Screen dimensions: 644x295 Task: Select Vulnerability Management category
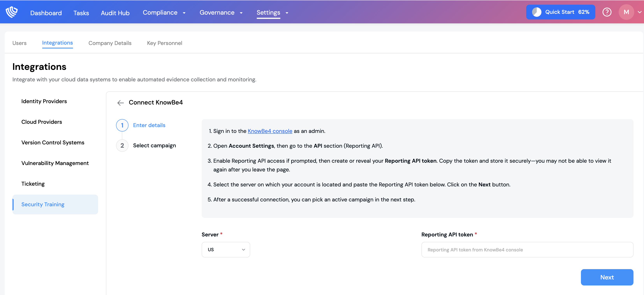coord(55,163)
